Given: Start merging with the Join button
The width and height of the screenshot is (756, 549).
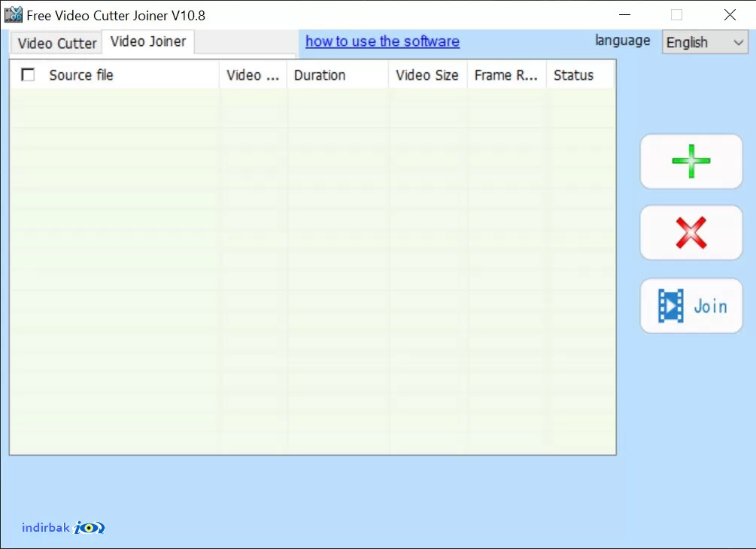Looking at the screenshot, I should click(691, 305).
